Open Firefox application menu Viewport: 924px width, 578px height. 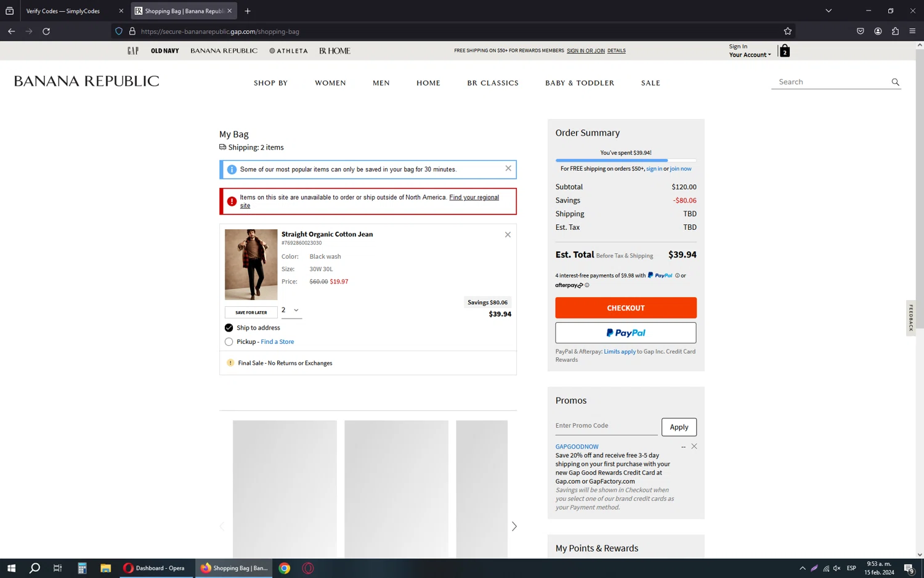[912, 31]
